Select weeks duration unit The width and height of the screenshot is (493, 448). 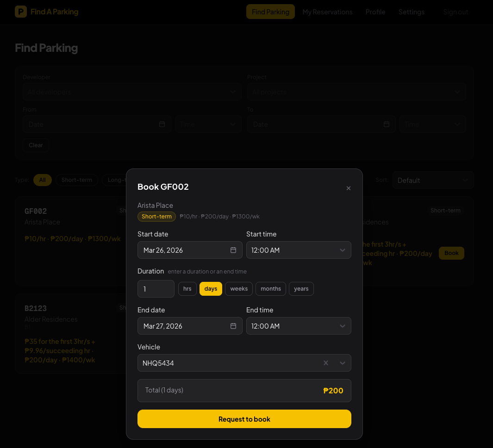tap(239, 289)
